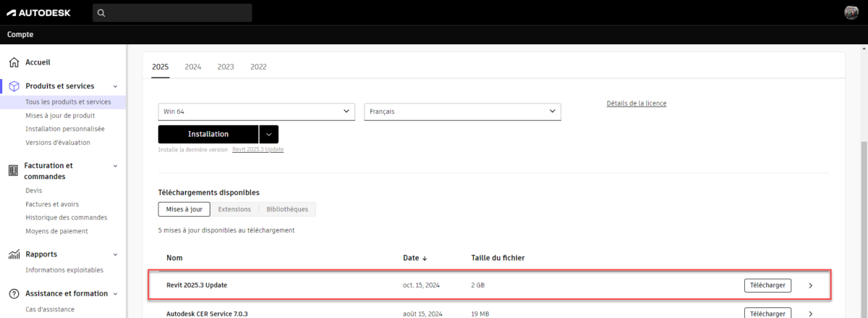Collapse the Rapports sidebar section
The height and width of the screenshot is (318, 868).
115,254
